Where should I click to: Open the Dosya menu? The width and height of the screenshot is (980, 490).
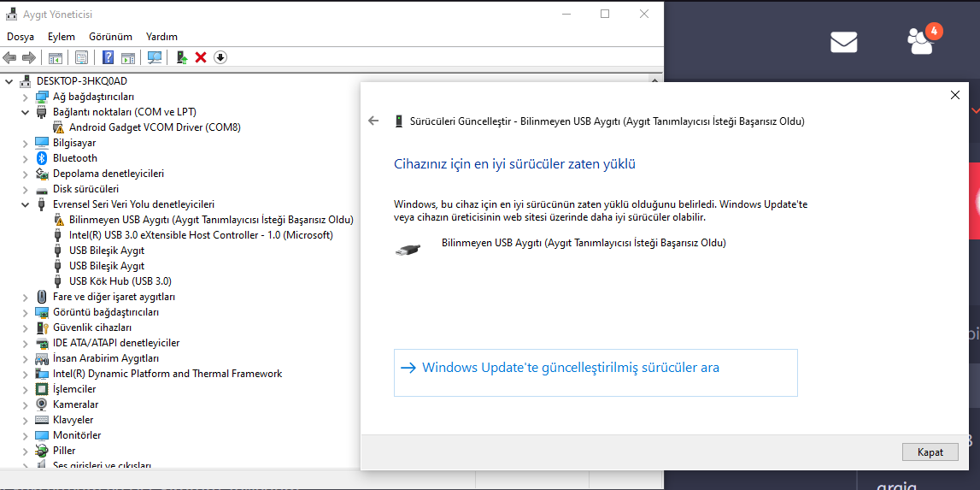pyautogui.click(x=21, y=37)
